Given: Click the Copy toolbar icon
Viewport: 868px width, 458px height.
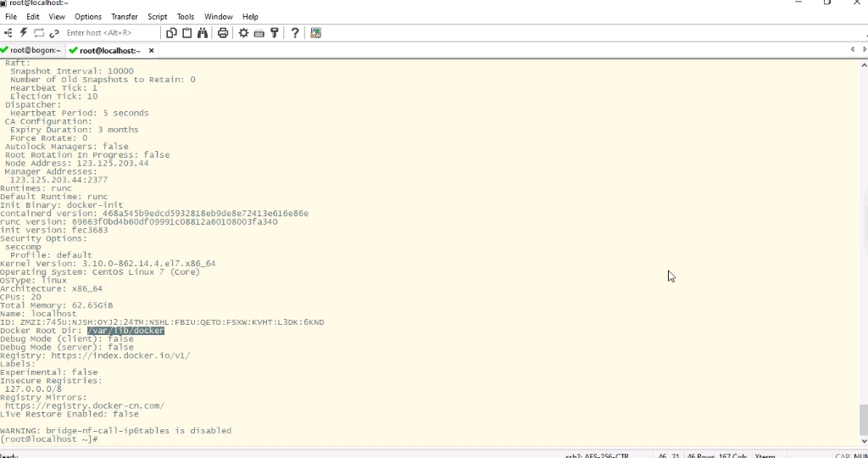Looking at the screenshot, I should tap(171, 33).
